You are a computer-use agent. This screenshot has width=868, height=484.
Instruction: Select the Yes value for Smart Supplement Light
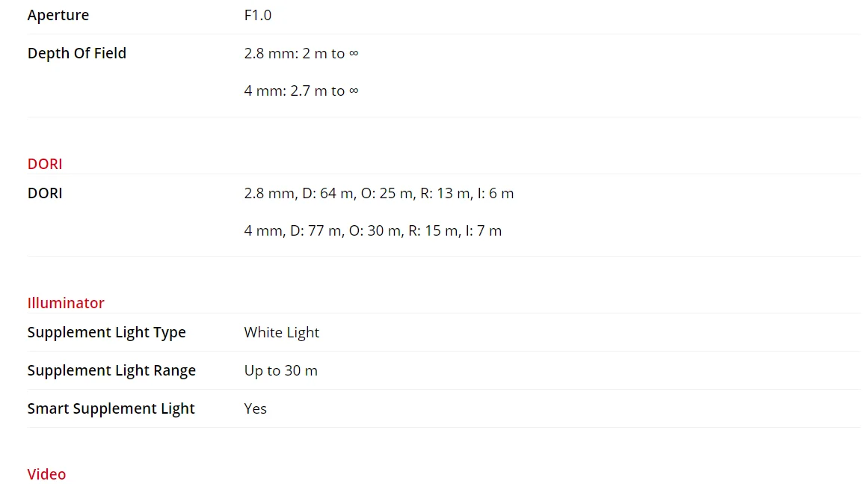tap(255, 408)
